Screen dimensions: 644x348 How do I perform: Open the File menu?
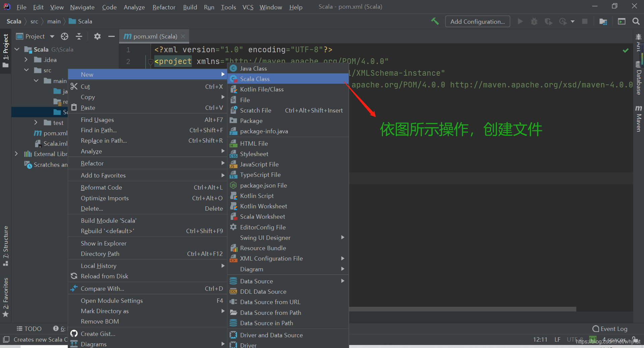21,7
